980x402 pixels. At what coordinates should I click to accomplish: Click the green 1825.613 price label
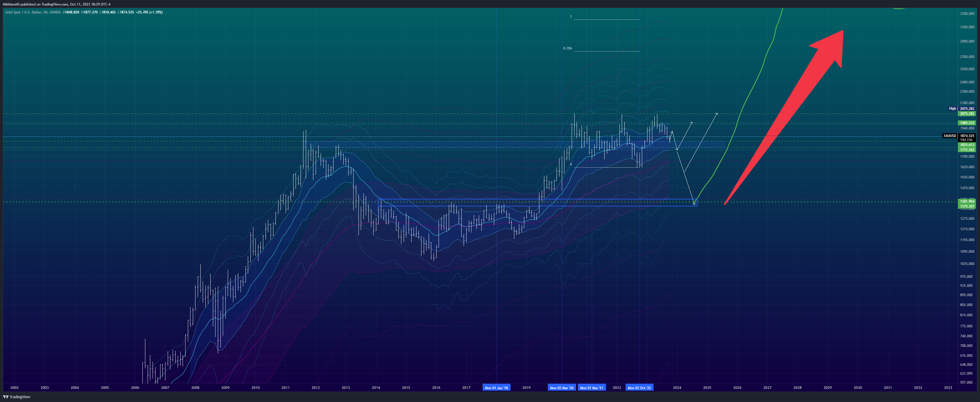tap(967, 145)
